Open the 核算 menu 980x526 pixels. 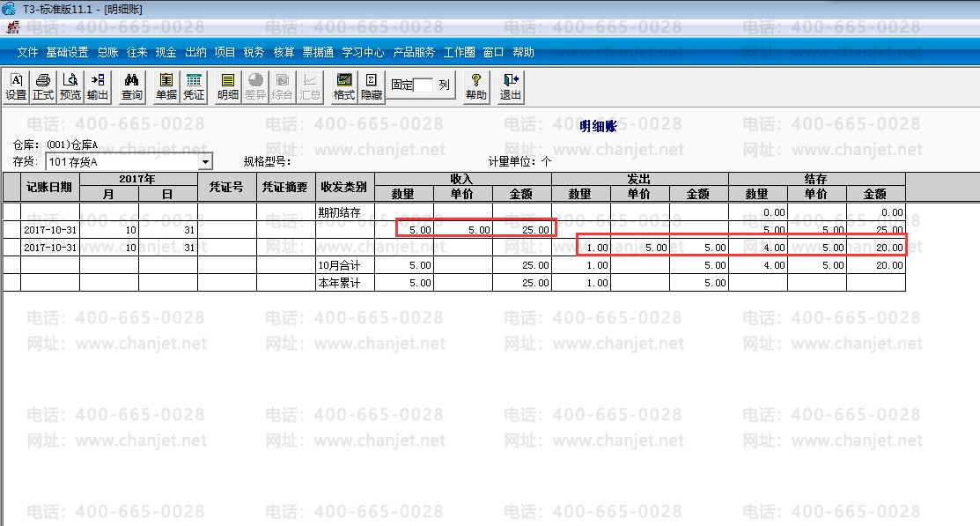pyautogui.click(x=284, y=52)
